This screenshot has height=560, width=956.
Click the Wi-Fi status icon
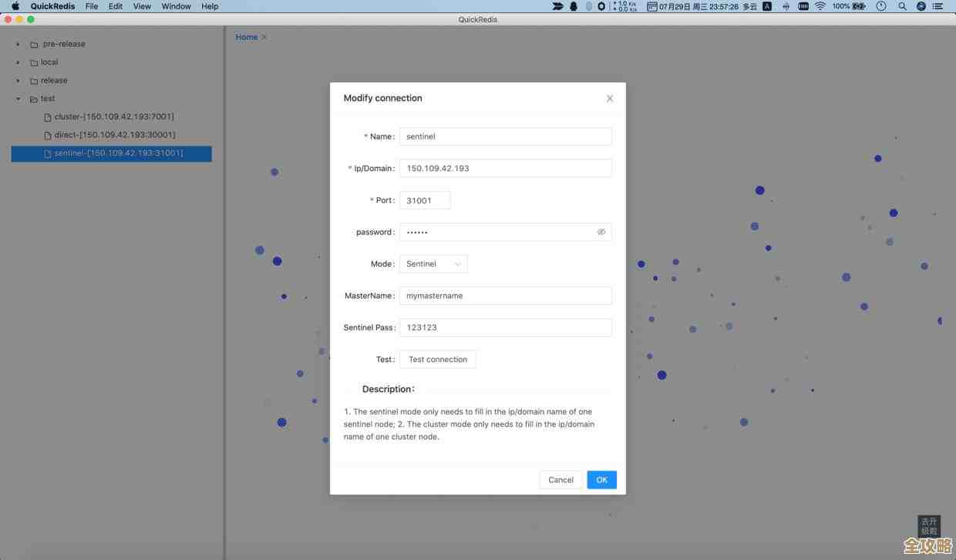click(x=820, y=6)
